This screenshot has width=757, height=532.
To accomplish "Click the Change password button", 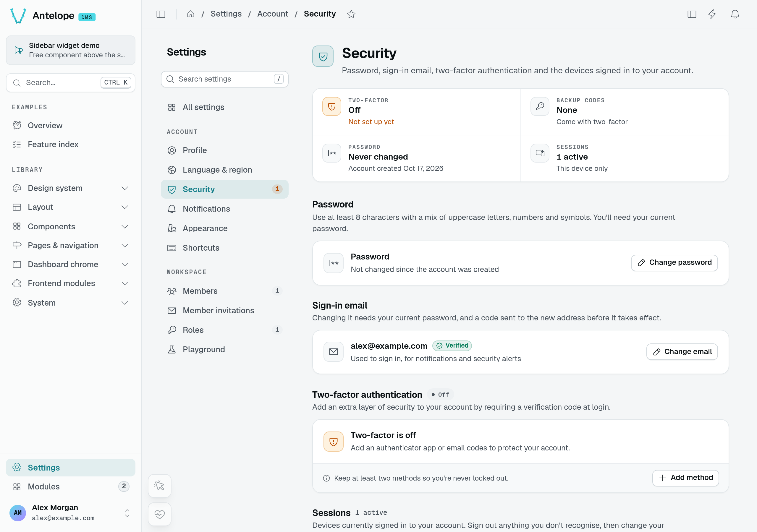I will coord(674,263).
